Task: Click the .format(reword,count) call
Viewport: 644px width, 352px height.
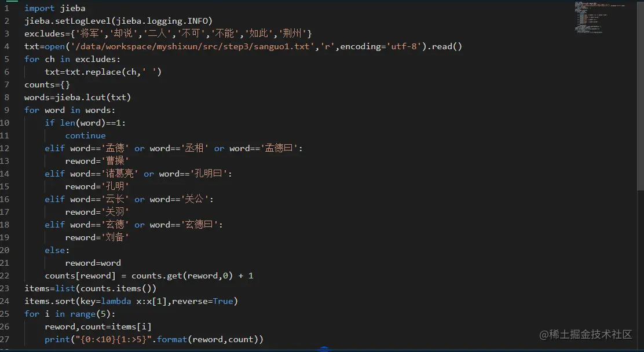Action: point(207,339)
